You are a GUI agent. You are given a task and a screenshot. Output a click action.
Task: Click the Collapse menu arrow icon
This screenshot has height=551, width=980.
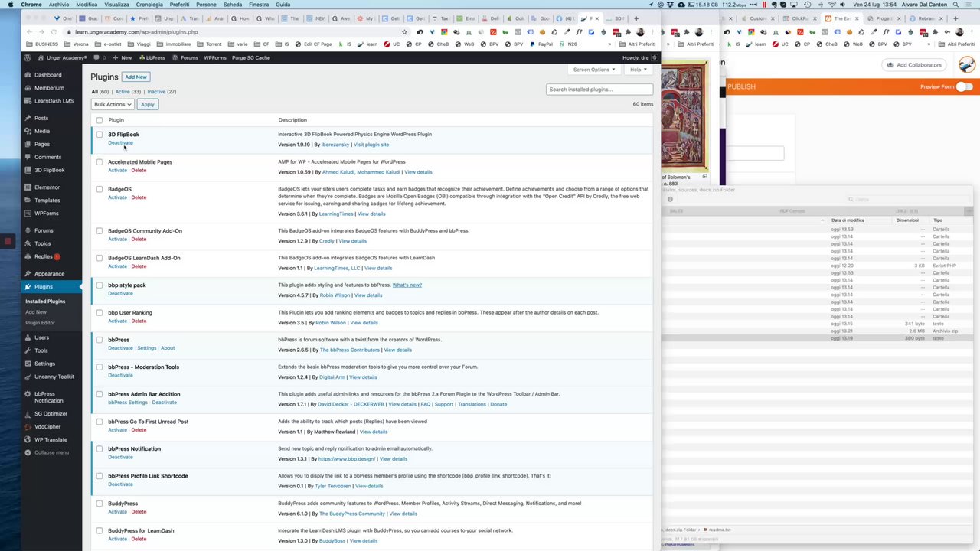pyautogui.click(x=28, y=452)
